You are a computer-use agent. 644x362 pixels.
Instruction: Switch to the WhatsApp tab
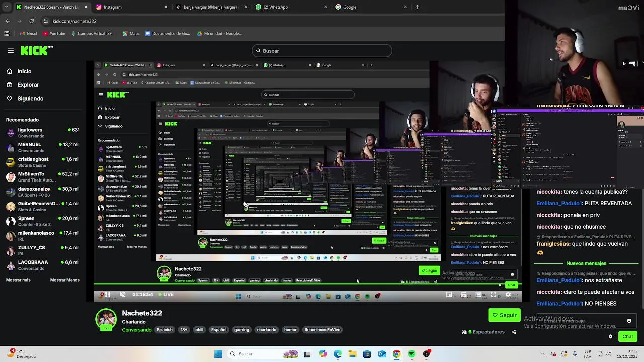[291, 7]
